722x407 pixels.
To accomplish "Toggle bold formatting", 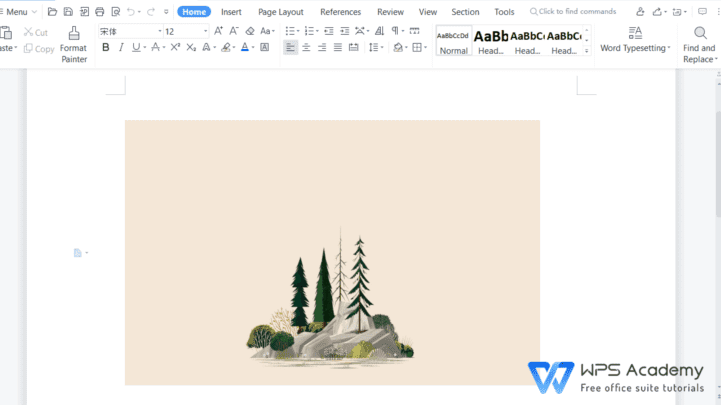I will (105, 47).
